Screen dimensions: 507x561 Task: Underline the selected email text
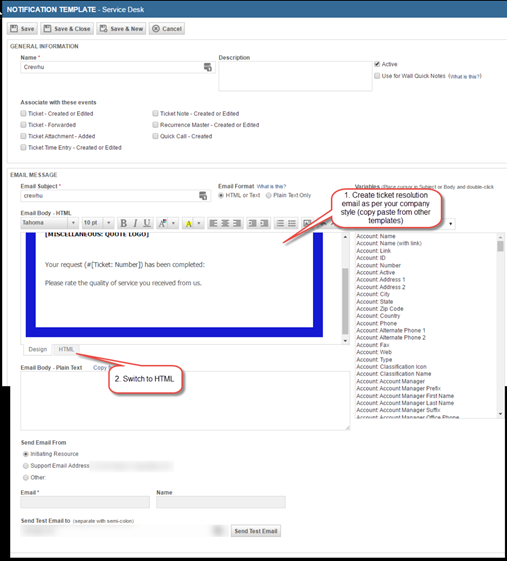coord(147,223)
